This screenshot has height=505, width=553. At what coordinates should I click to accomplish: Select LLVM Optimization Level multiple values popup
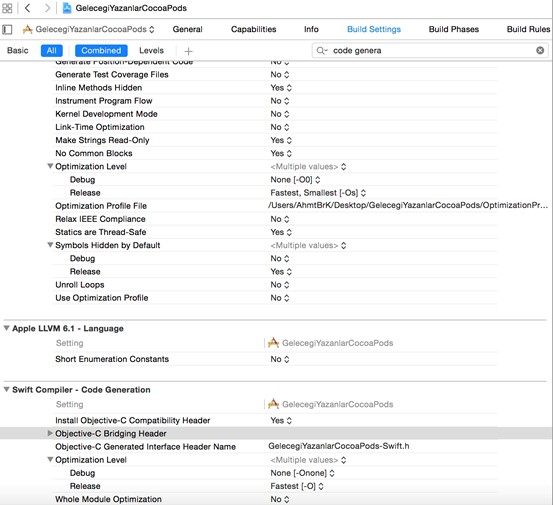coord(308,166)
